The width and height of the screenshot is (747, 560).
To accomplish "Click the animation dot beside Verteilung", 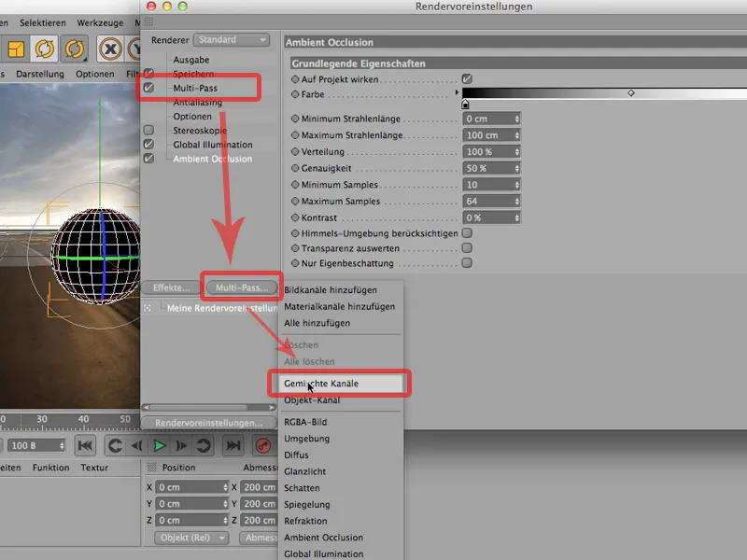I will pos(295,151).
